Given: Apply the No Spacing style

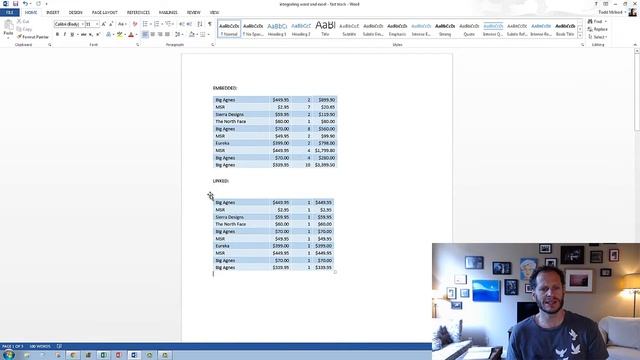Looking at the screenshot, I should click(x=253, y=29).
